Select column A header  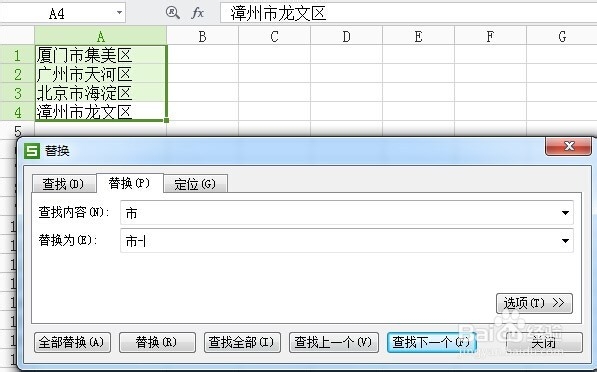[101, 36]
